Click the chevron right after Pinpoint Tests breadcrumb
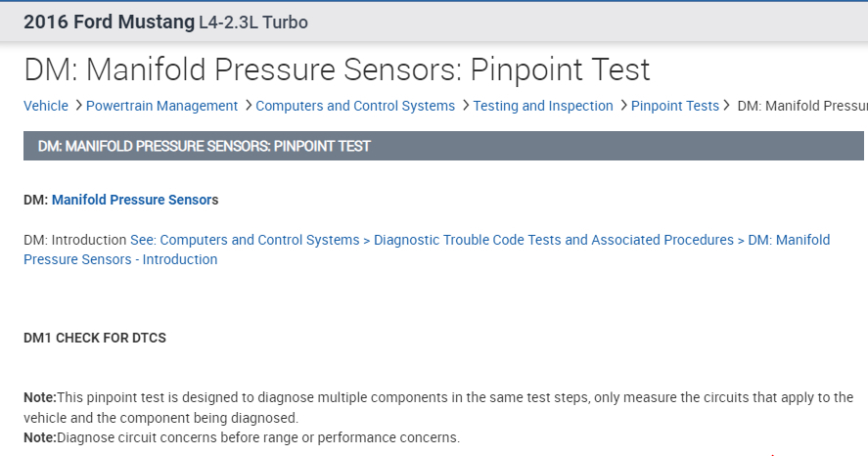The width and height of the screenshot is (868, 456). [x=728, y=106]
